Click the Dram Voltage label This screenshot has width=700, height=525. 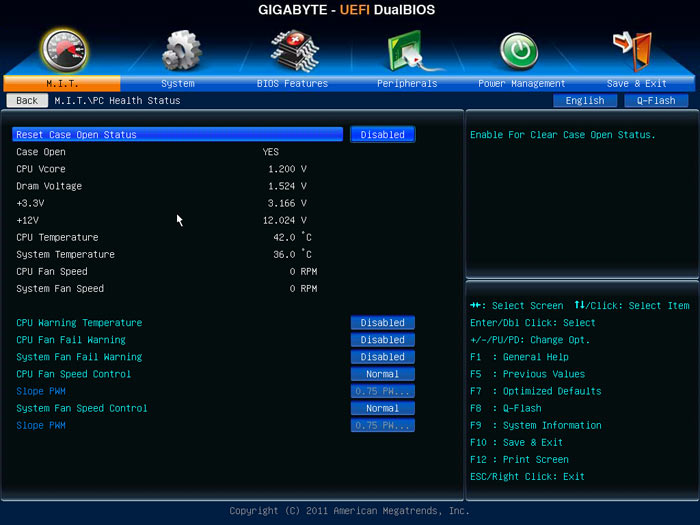click(49, 186)
